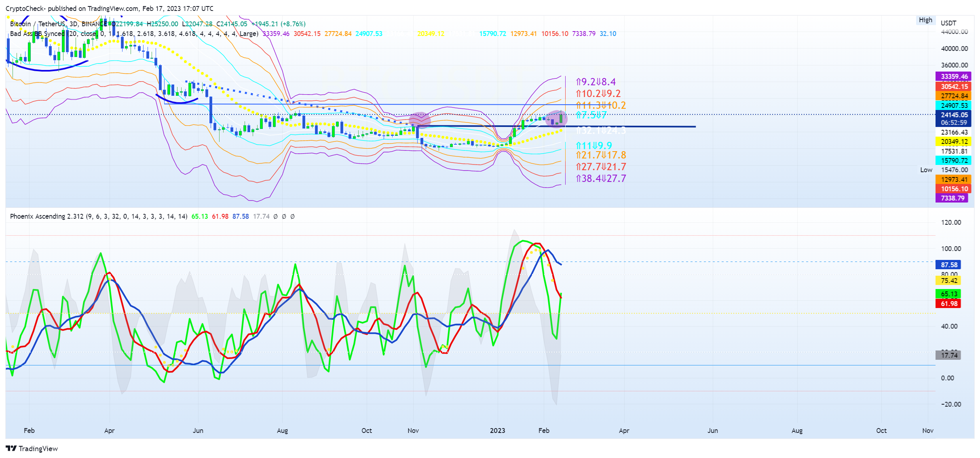This screenshot has width=980, height=458.
Task: Click the 20349.12 yellow price label
Action: (953, 141)
